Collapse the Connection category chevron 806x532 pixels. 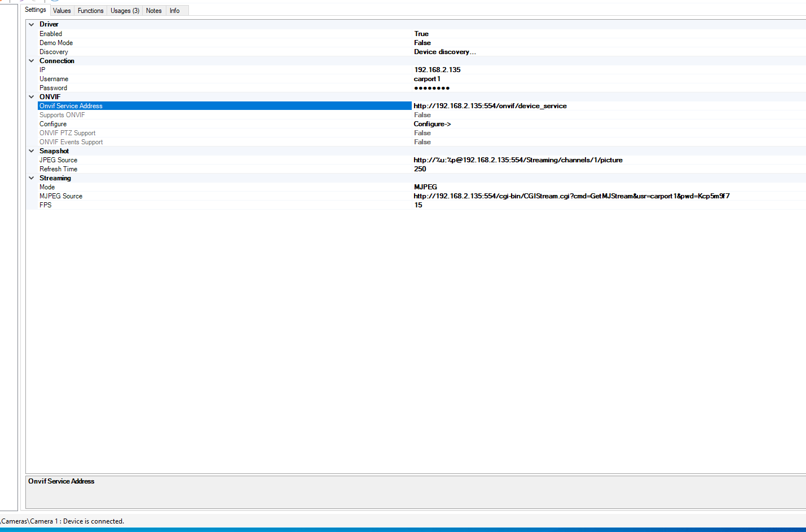coord(32,61)
